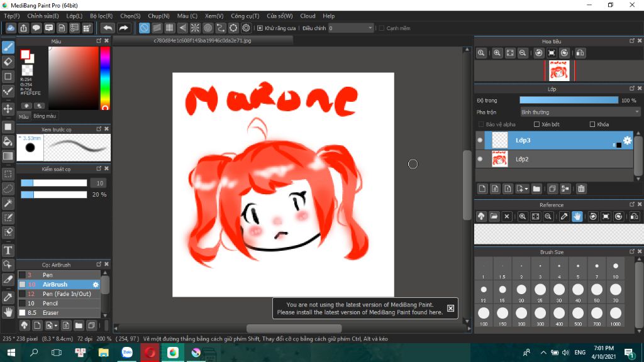Hide the Lớp3 layer
Image resolution: width=644 pixels, height=362 pixels.
(480, 140)
